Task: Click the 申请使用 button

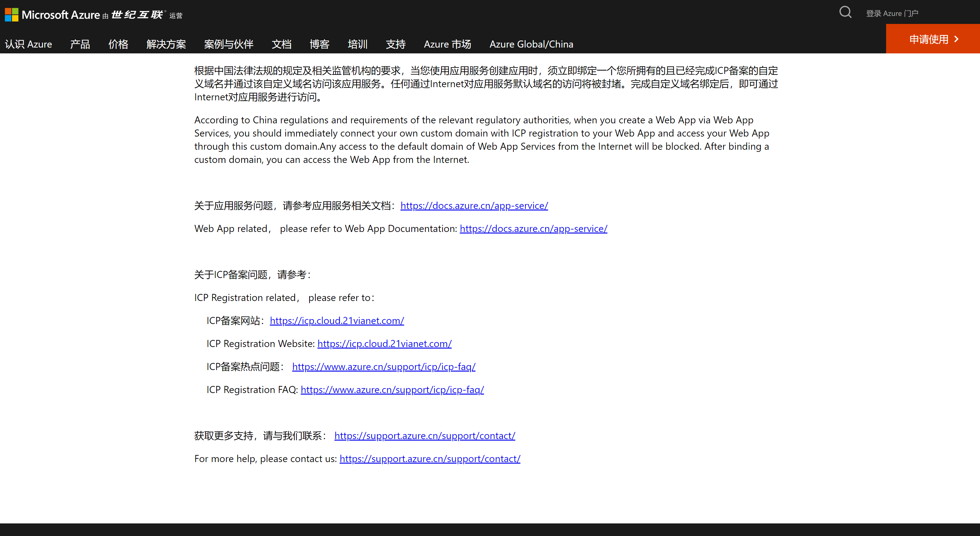Action: 932,39
